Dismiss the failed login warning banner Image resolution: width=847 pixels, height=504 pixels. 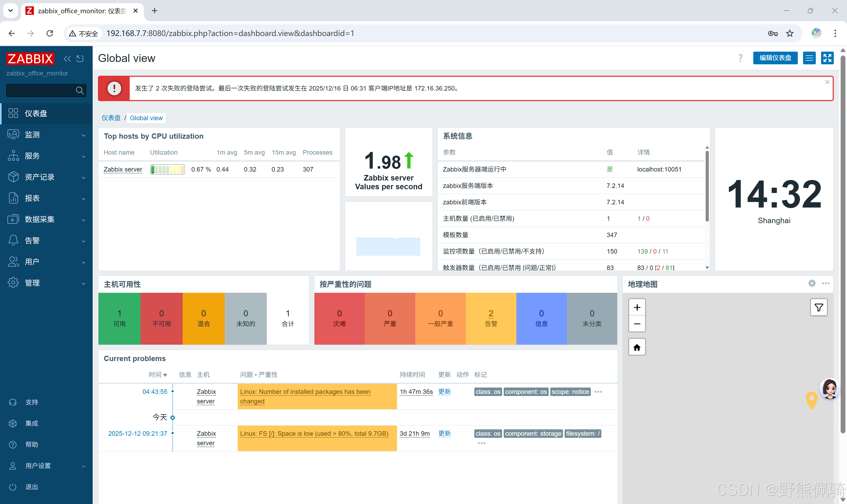coord(827,82)
